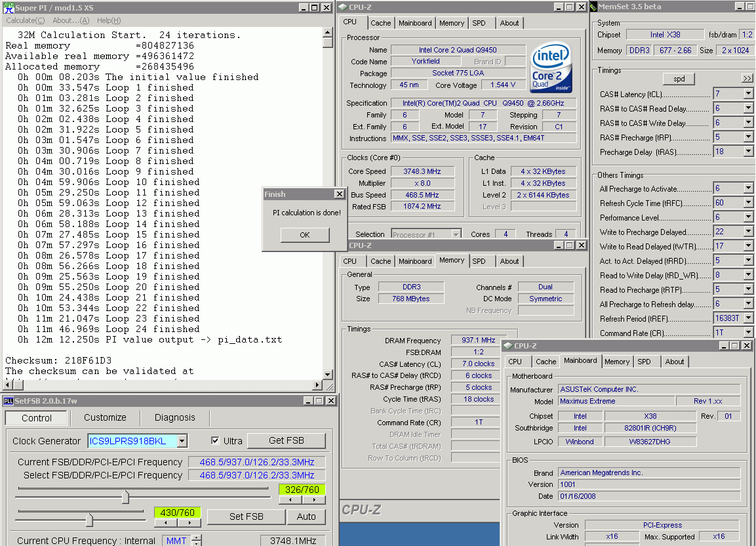The height and width of the screenshot is (546, 756).
Task: Click the Core Voltage value 1.544 V
Action: (503, 85)
